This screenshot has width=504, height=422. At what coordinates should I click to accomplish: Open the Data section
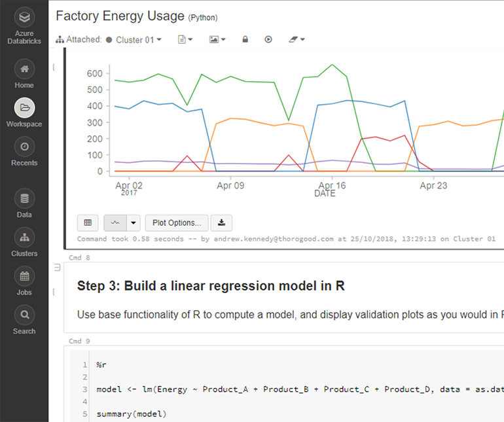(x=24, y=203)
